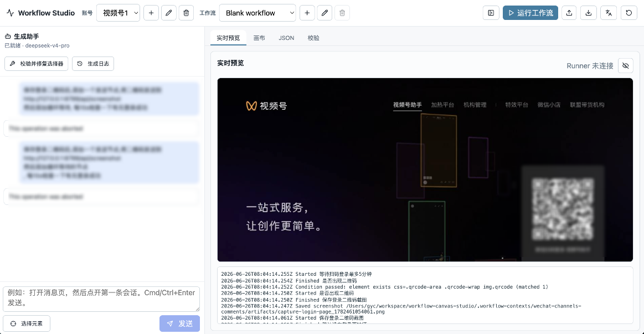
Task: Add a new account with the plus button beside 视频号1
Action: coord(151,13)
